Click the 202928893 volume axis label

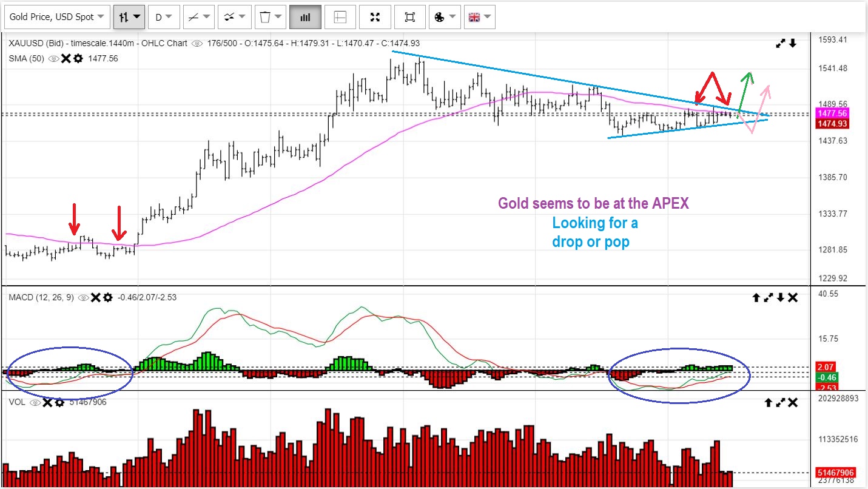(837, 399)
